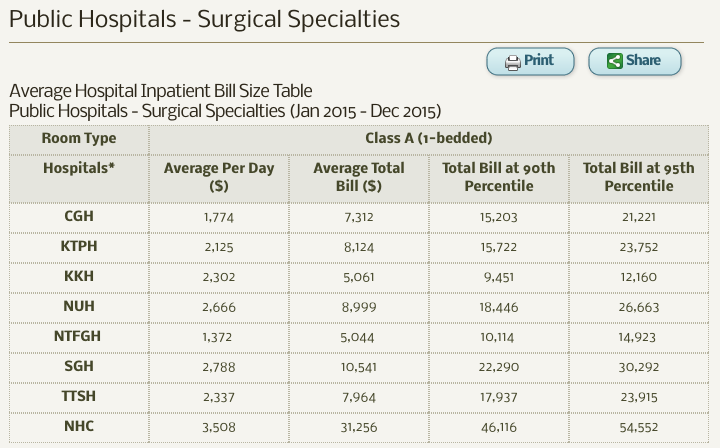Select the NUH hospital row label
Image resolution: width=720 pixels, height=448 pixels.
tap(79, 304)
